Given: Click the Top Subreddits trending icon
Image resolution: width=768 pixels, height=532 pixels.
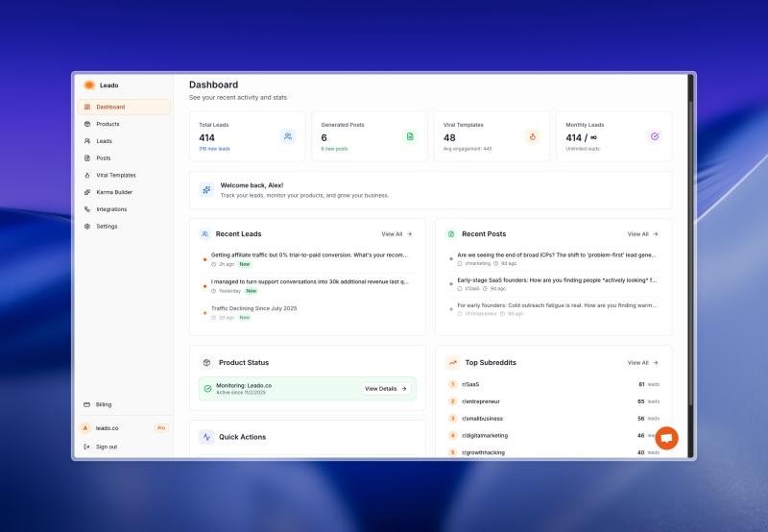Looking at the screenshot, I should pyautogui.click(x=452, y=363).
